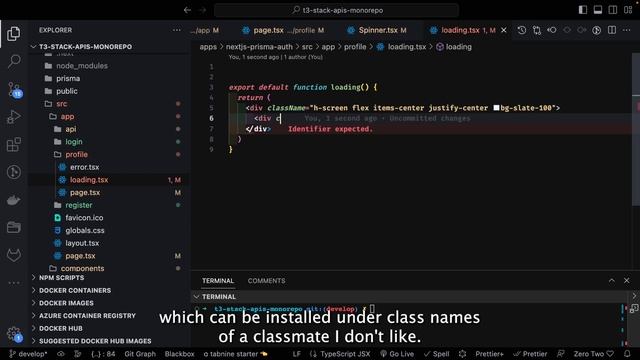Viewport: 640px width, 360px height.
Task: Switch to the Spinner.tsx tab
Action: click(x=377, y=30)
